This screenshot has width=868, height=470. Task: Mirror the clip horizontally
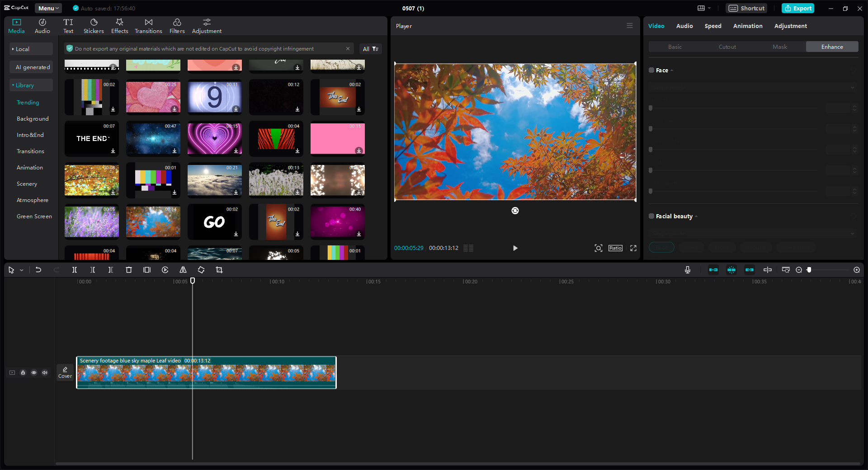coord(183,270)
